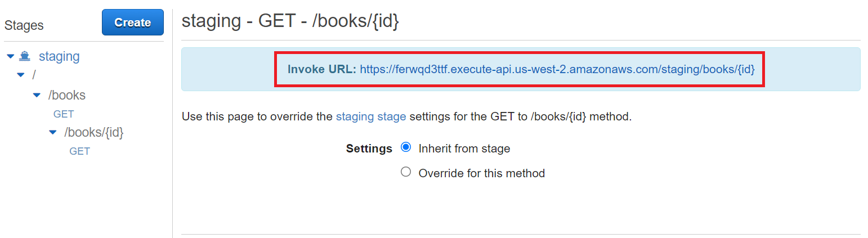
Task: Click the Stages panel heading
Action: [24, 25]
